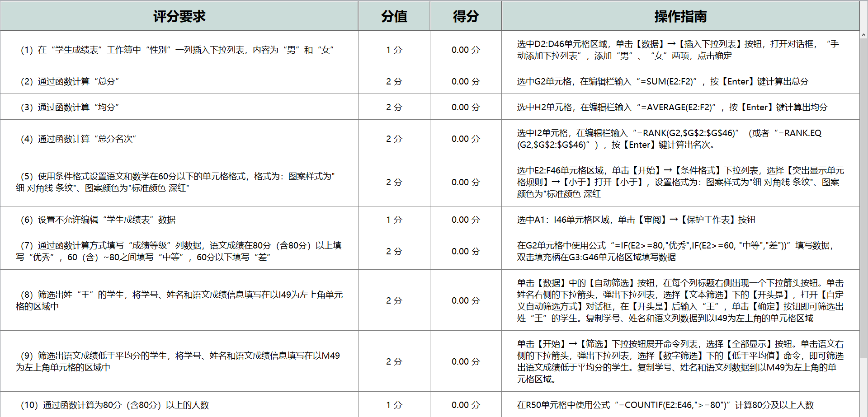Select requirement (7) about 成绩等级 column
Screen dimensions: 868x417
pyautogui.click(x=179, y=251)
